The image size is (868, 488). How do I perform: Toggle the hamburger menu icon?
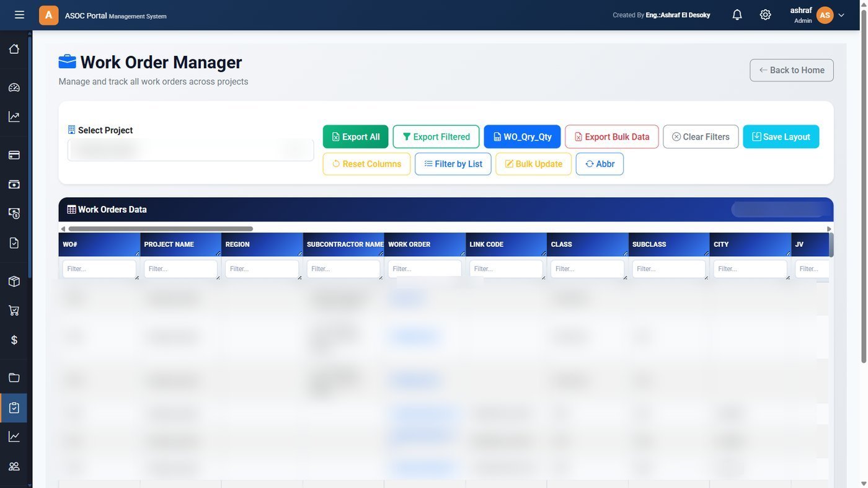coord(19,15)
